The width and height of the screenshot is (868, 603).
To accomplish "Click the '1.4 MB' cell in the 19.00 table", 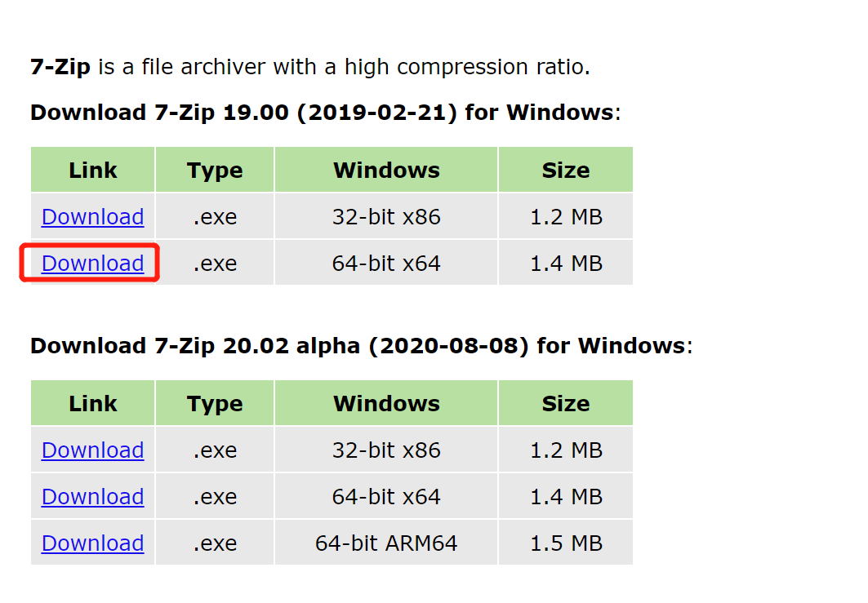I will pos(566,264).
